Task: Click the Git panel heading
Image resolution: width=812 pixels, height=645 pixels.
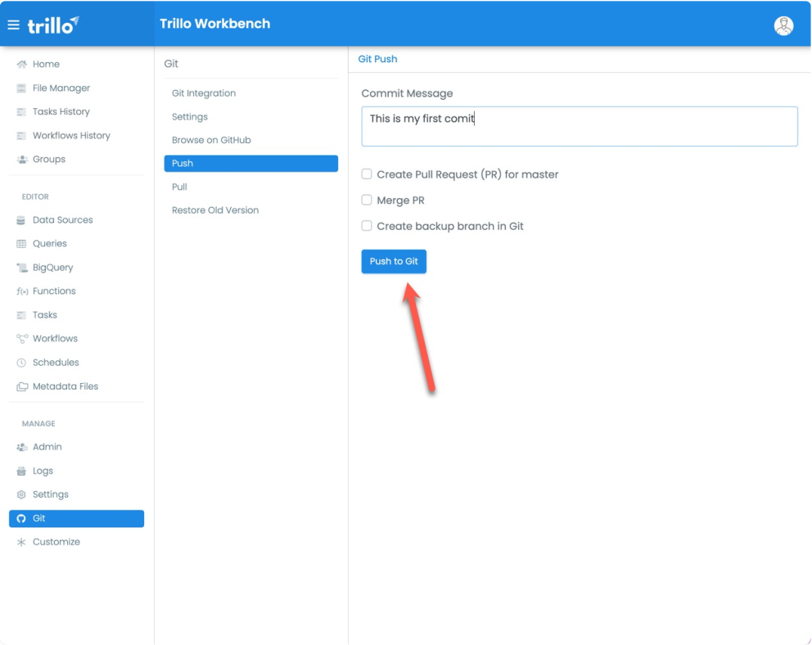Action: pos(171,64)
